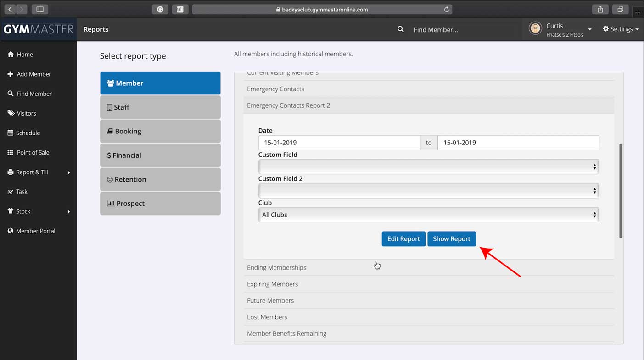Image resolution: width=644 pixels, height=360 pixels.
Task: Show all tabs overview
Action: point(620,9)
